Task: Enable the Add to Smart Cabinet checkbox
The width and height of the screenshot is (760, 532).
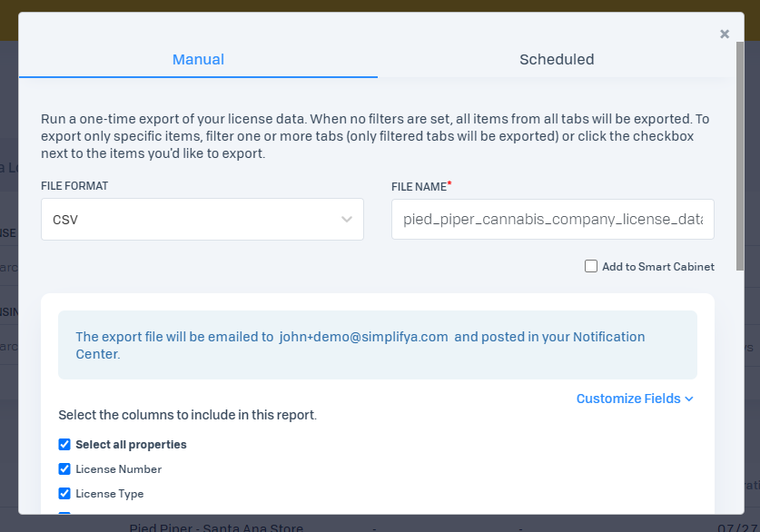Action: coord(591,267)
